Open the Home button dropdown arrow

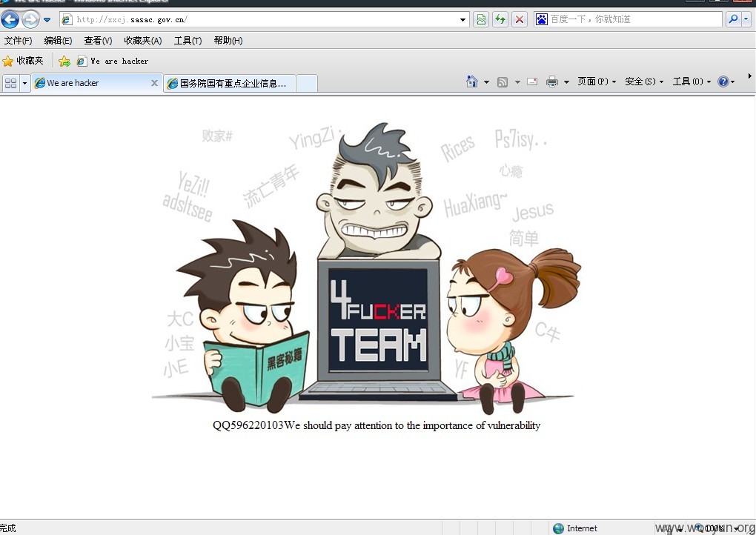(x=486, y=82)
